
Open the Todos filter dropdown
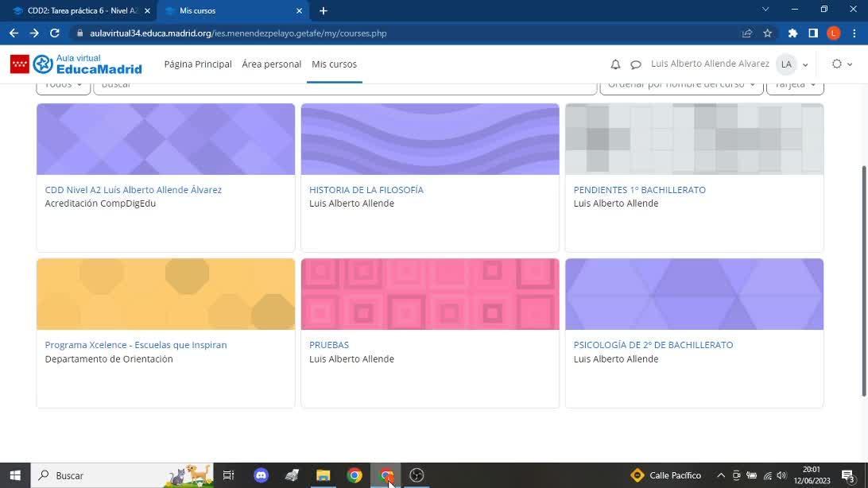pyautogui.click(x=63, y=86)
